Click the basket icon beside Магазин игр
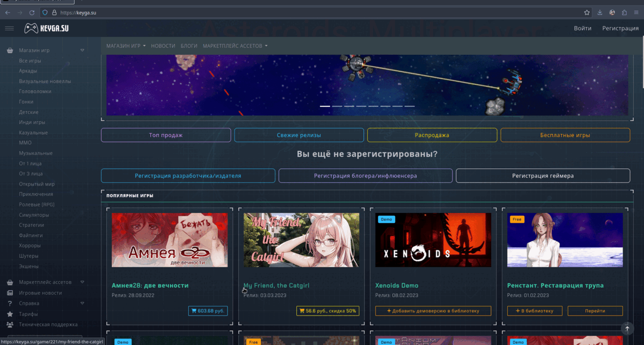The height and width of the screenshot is (345, 644). coord(10,50)
